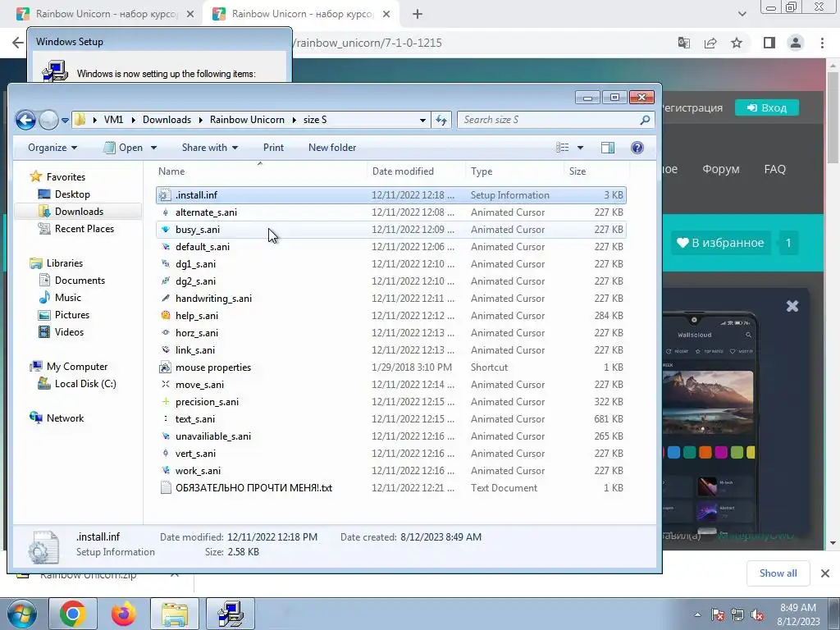Image resolution: width=840 pixels, height=630 pixels.
Task: Select the text_s.ani file
Action: point(391,419)
